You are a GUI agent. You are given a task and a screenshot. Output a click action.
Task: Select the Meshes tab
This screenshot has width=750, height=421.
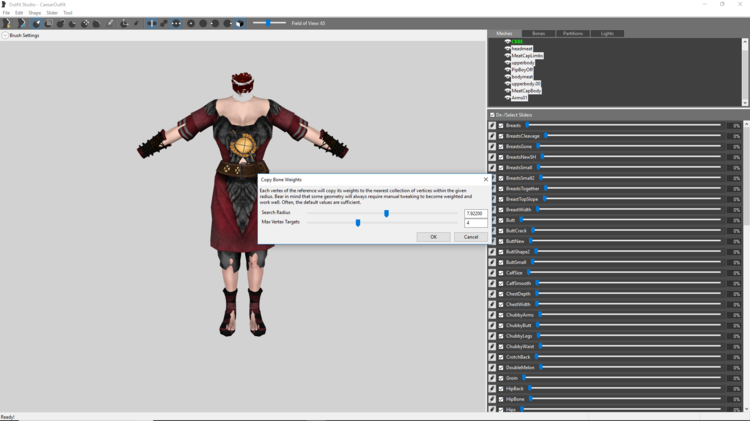(x=504, y=33)
